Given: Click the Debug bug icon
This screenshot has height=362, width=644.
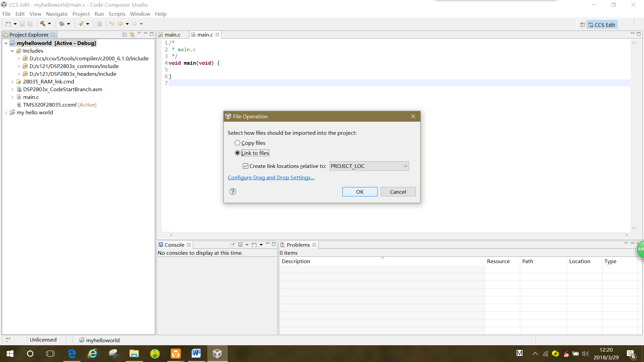Looking at the screenshot, I should pos(62,24).
